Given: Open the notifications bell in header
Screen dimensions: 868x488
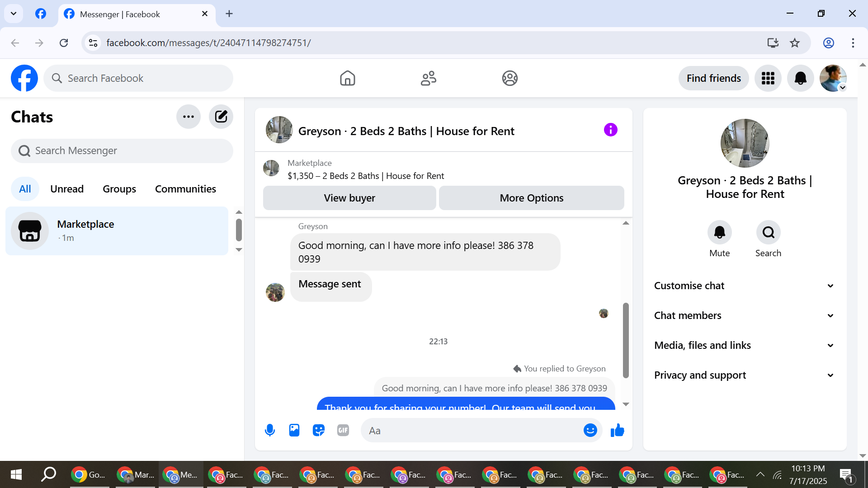Looking at the screenshot, I should (801, 78).
